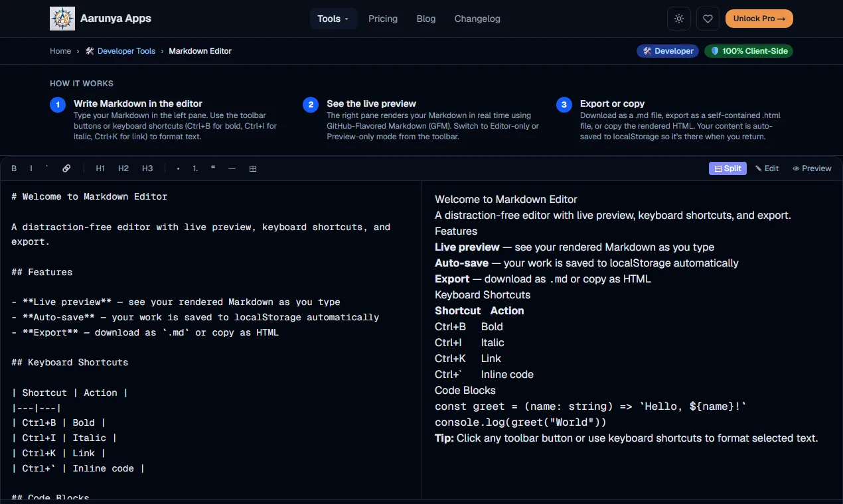Screen dimensions: 843x504
Task: Insert a numbered list item
Action: click(x=195, y=168)
